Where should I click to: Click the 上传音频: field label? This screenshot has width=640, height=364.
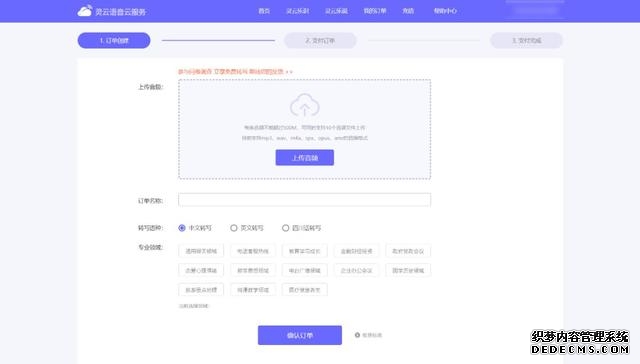150,87
